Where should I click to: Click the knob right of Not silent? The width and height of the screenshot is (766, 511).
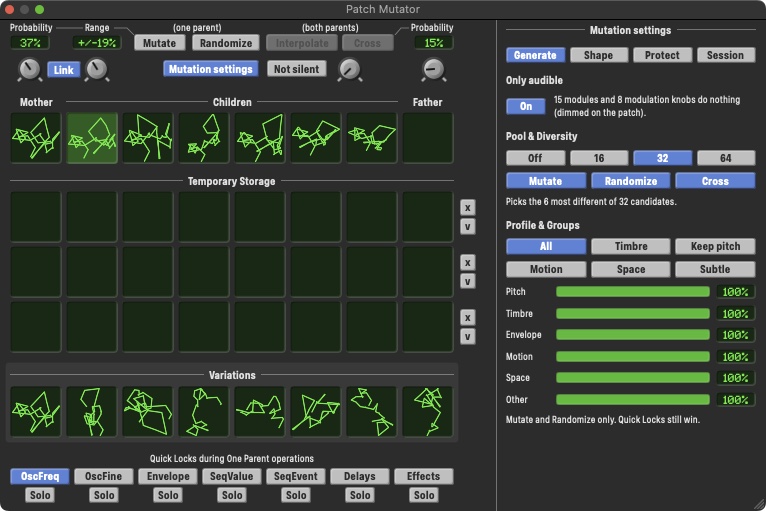[350, 69]
